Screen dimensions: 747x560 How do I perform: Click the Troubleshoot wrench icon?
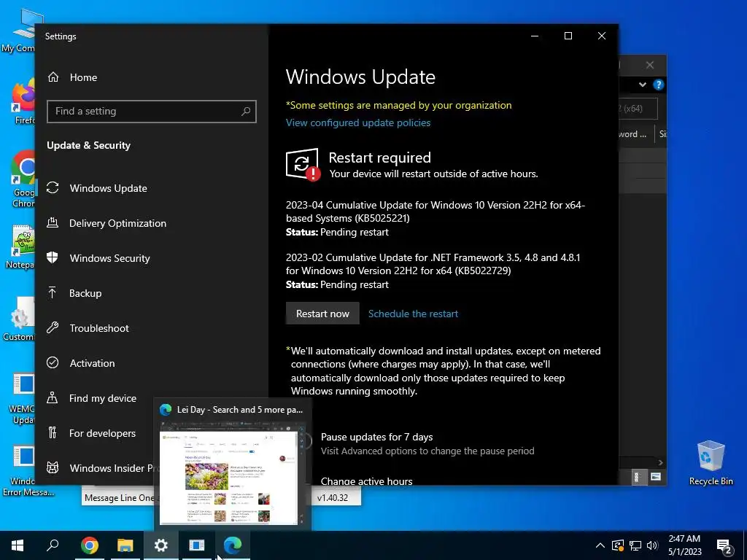coord(53,327)
